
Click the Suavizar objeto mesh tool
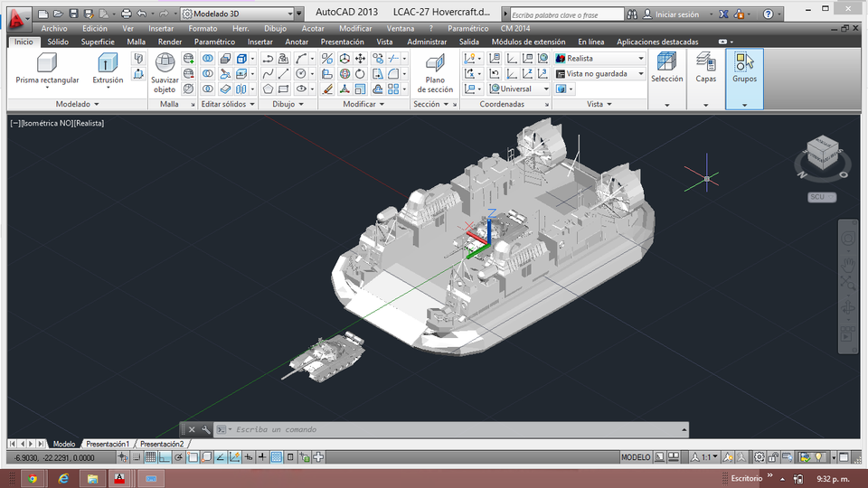click(x=165, y=73)
